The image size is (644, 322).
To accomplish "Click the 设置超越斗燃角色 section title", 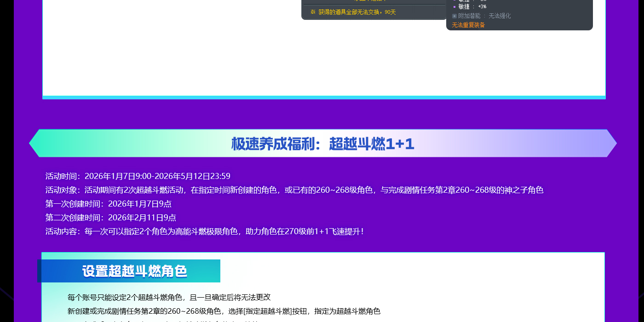I will coord(134,271).
